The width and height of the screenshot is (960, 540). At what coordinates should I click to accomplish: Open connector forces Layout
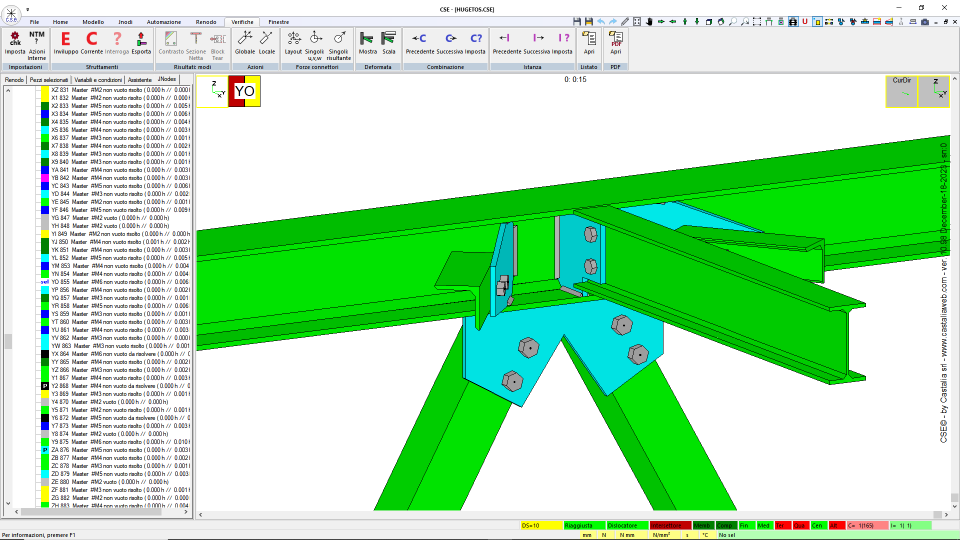click(294, 43)
